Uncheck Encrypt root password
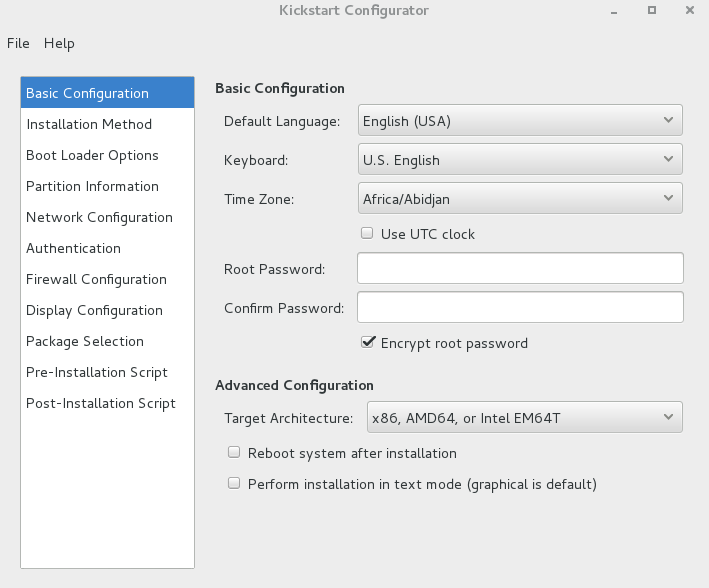This screenshot has height=588, width=709. (368, 342)
